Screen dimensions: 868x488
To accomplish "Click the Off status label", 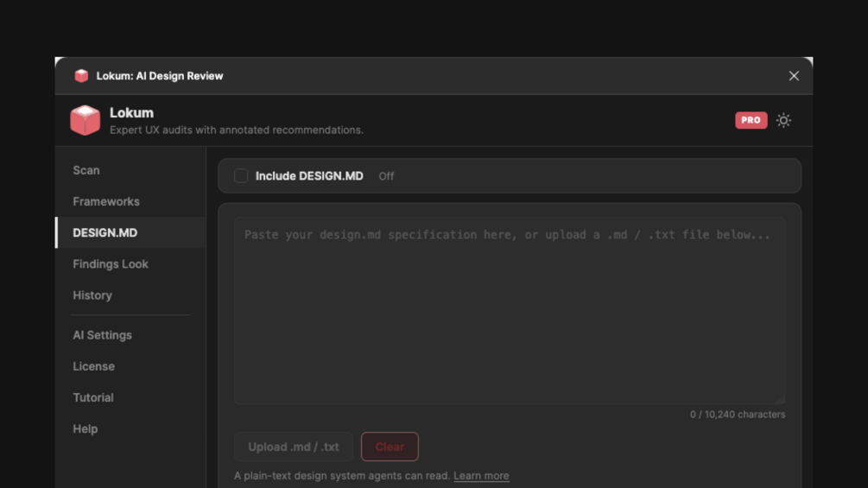I will point(386,176).
